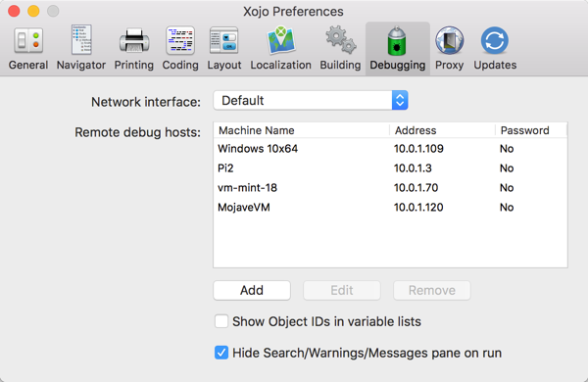The width and height of the screenshot is (588, 382).
Task: Select the Localization map icon
Action: click(281, 40)
